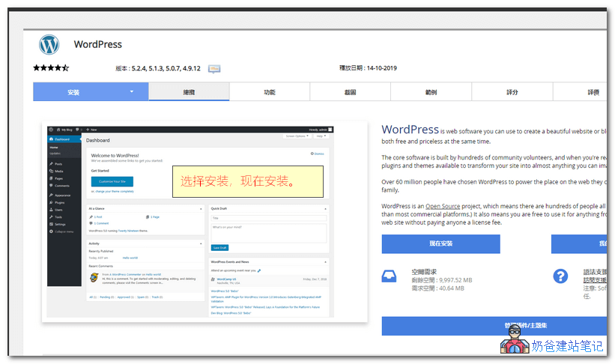615x364 pixels.
Task: Open the 功能 tab
Action: point(270,92)
